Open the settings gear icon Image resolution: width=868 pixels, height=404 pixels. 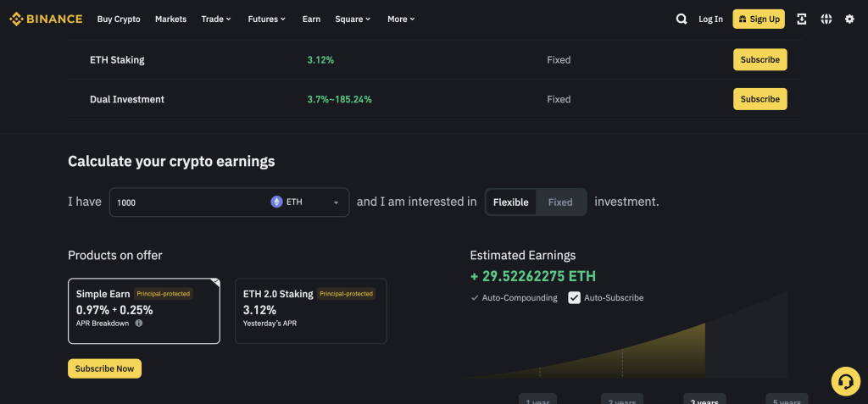pos(849,19)
